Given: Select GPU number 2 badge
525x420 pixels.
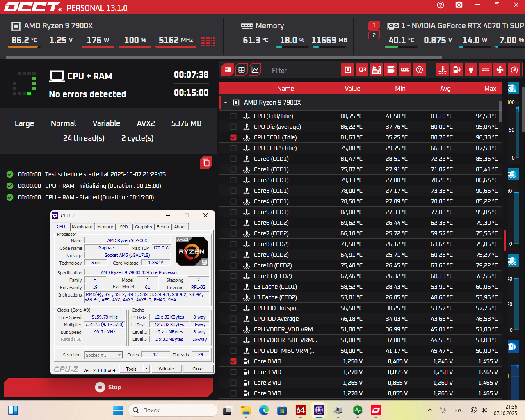Looking at the screenshot, I should pyautogui.click(x=374, y=35).
